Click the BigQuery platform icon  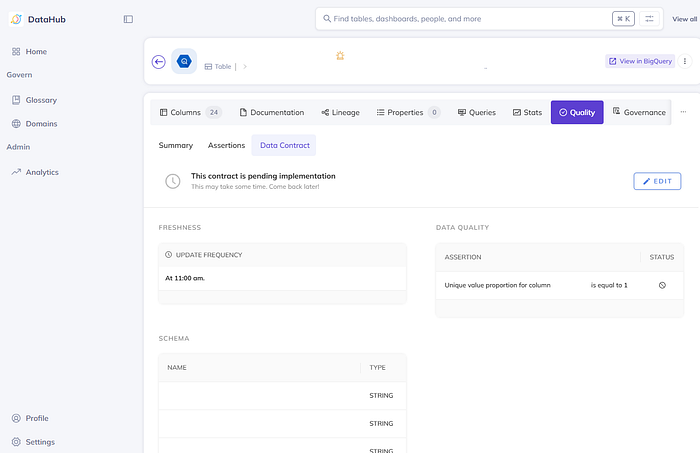coord(184,61)
